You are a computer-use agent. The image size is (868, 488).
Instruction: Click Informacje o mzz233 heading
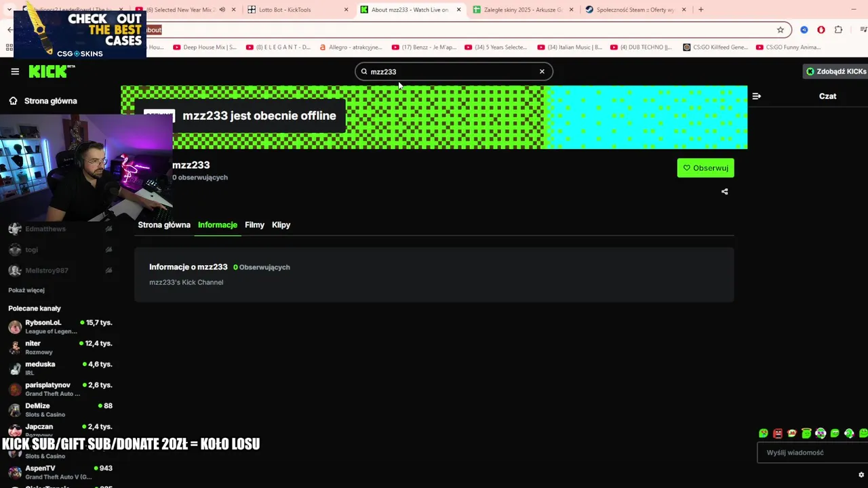coord(188,267)
